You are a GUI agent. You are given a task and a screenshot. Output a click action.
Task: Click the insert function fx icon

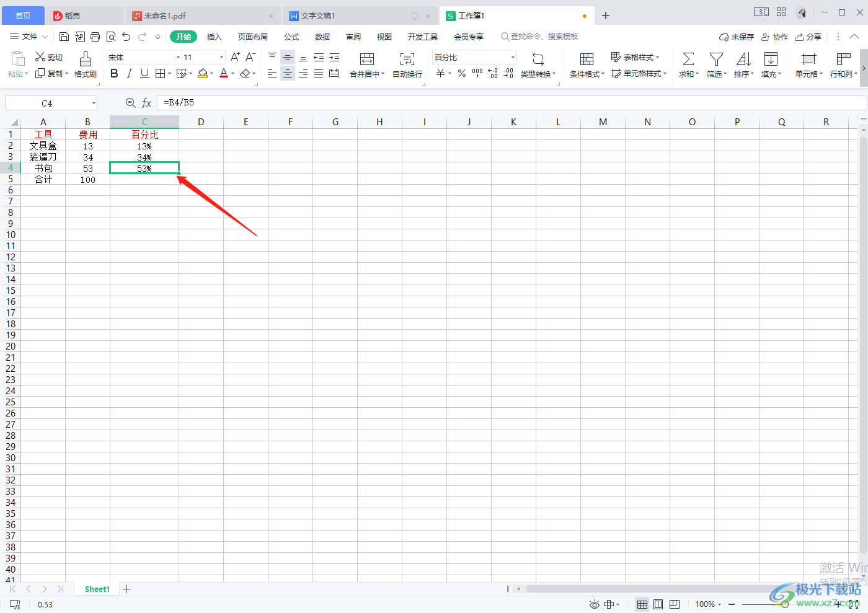tap(147, 103)
